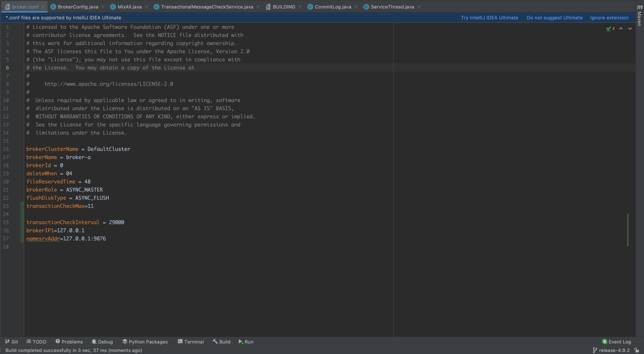Open the TODO tool window
The height and width of the screenshot is (354, 644).
point(36,342)
